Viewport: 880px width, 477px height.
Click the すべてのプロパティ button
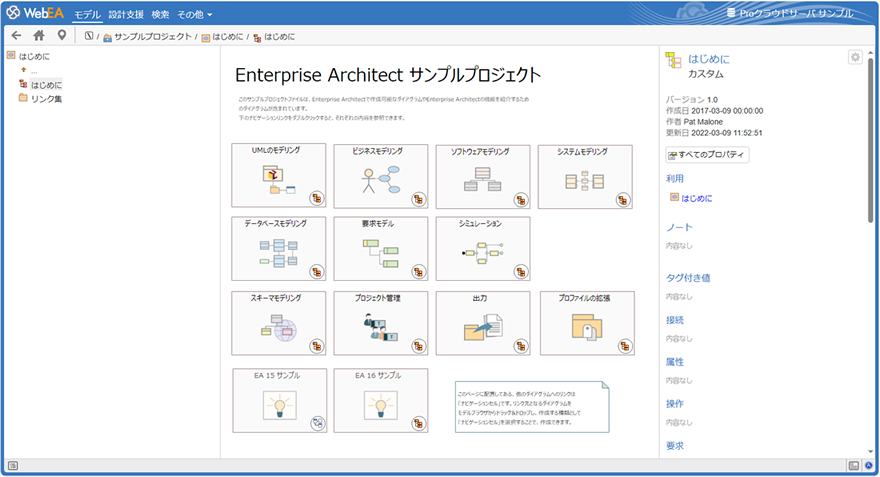click(707, 154)
